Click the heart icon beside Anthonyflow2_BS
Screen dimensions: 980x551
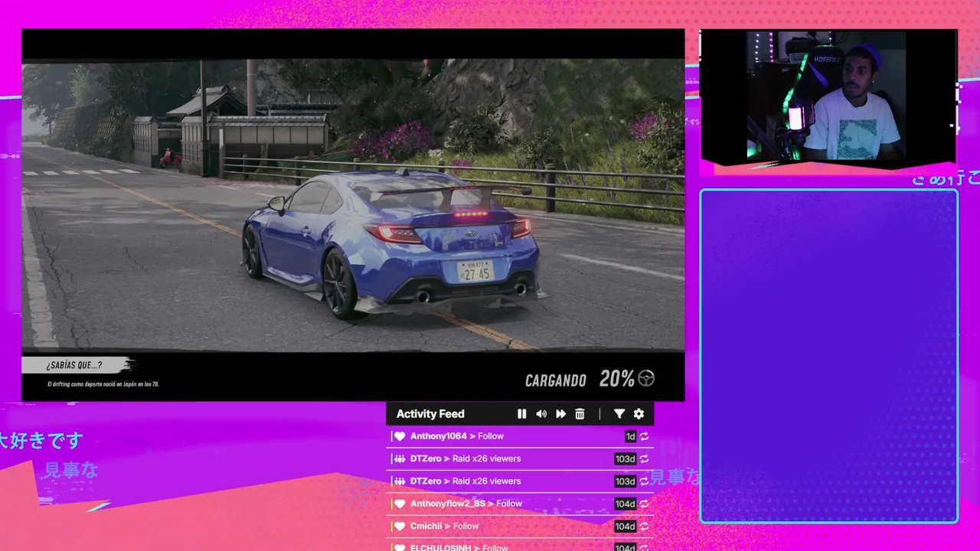coord(399,504)
